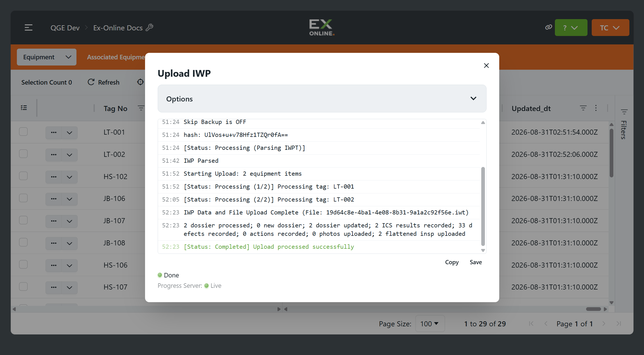This screenshot has width=644, height=355.
Task: Switch to Associated Equipment tab
Action: click(116, 57)
